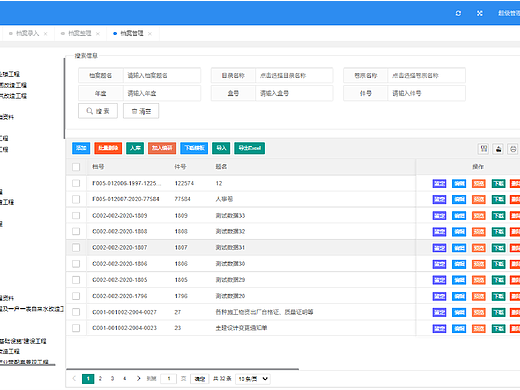Click the refresh icon in the blue header
The image size is (520, 390).
coord(458,13)
